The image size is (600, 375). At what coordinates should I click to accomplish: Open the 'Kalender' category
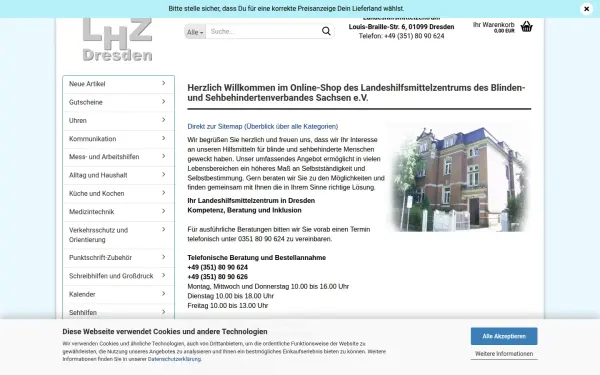[119, 294]
